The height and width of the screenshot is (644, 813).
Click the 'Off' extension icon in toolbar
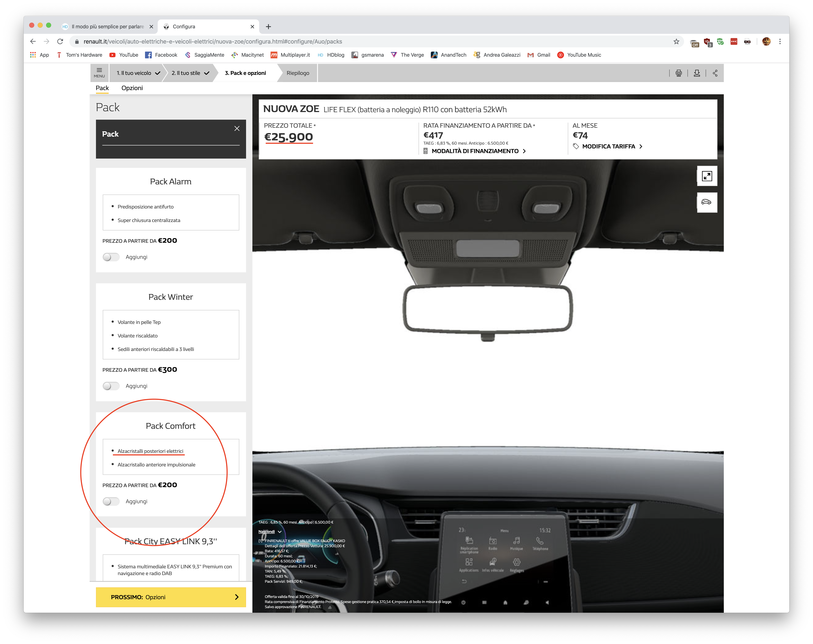tap(694, 43)
